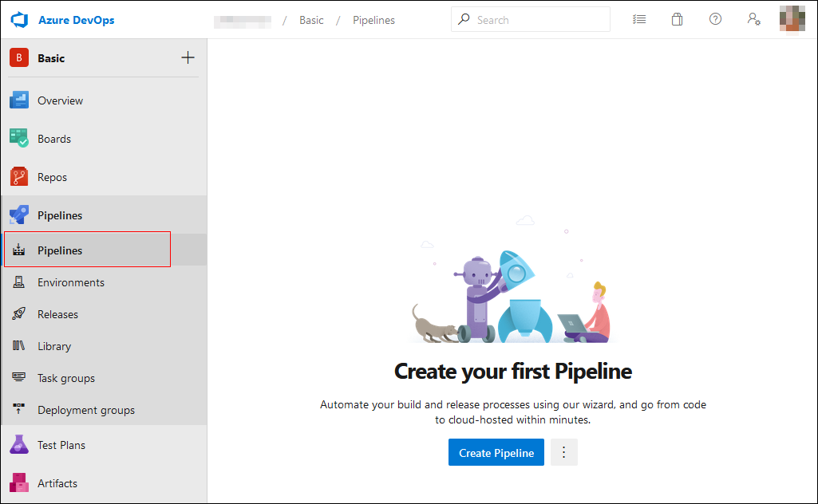Click the Azure DevOps logo icon
This screenshot has width=818, height=504.
click(x=20, y=20)
